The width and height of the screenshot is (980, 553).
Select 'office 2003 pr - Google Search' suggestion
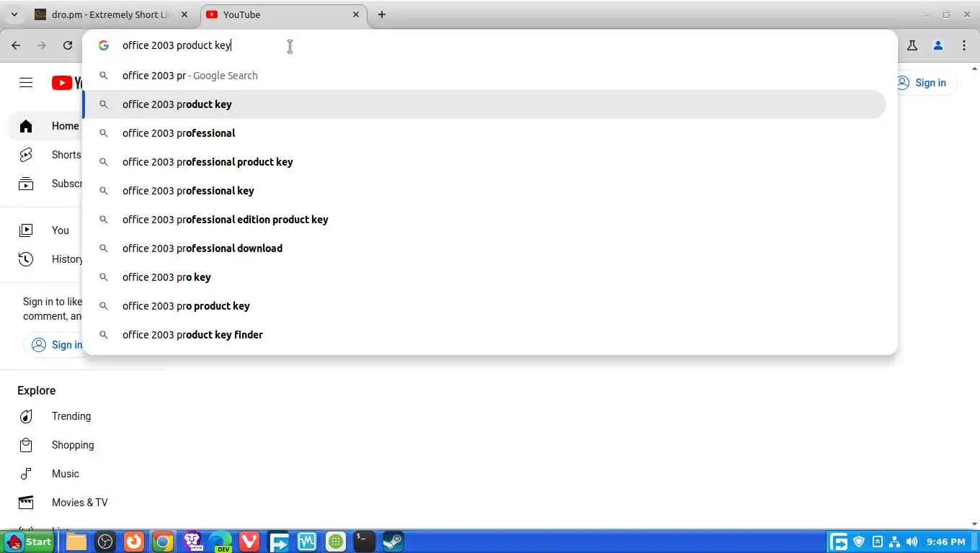click(x=484, y=76)
